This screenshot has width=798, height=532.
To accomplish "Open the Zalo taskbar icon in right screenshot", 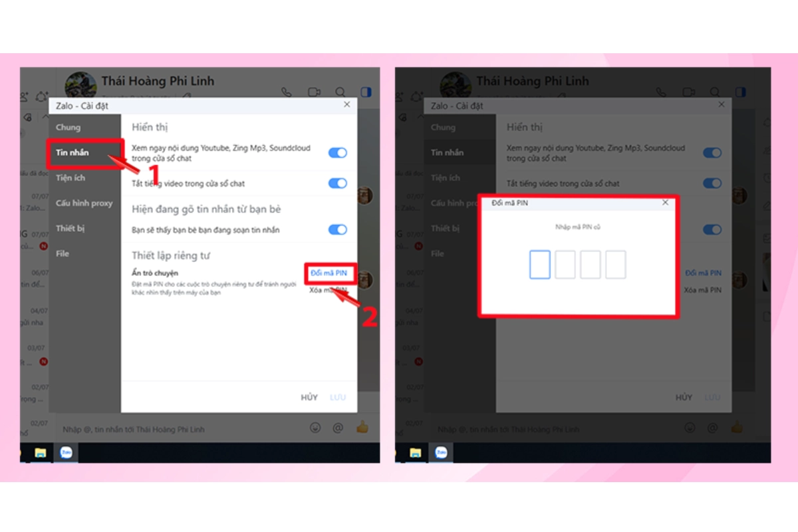I will (x=442, y=453).
